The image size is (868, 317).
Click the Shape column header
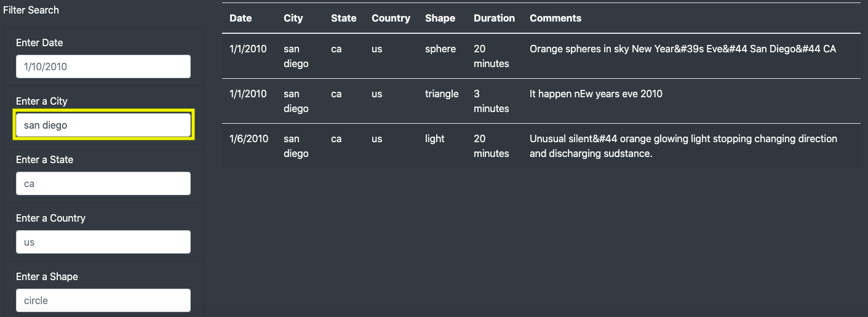point(440,18)
